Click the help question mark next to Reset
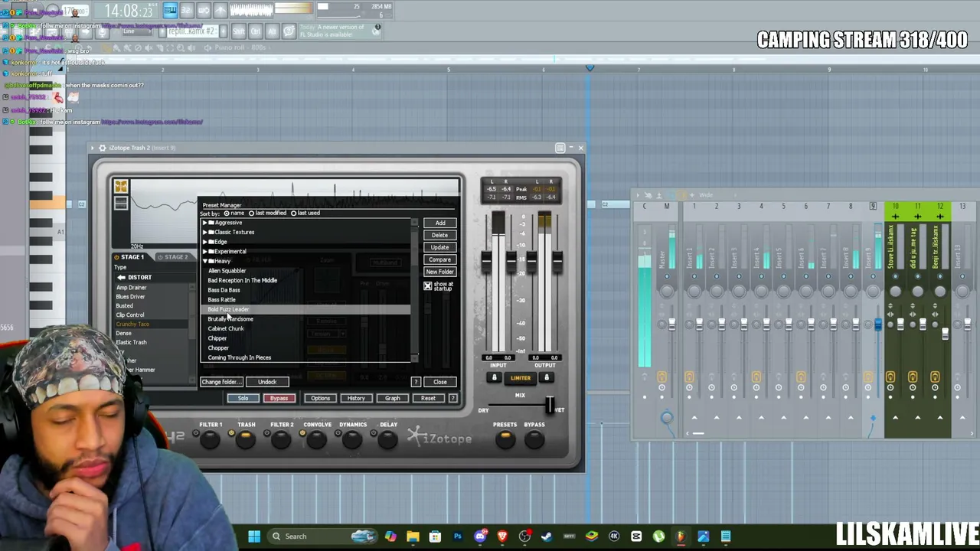The height and width of the screenshot is (551, 980). coord(452,398)
